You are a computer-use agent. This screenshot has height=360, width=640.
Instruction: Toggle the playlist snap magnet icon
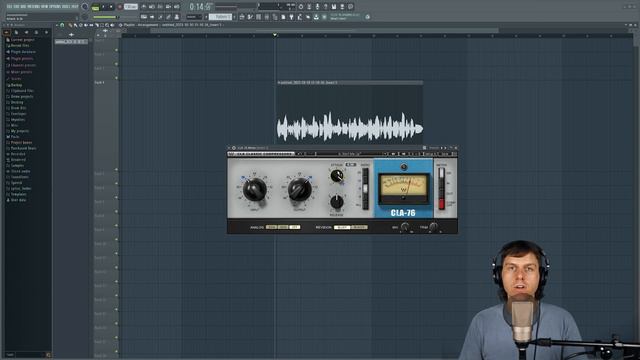click(x=62, y=25)
